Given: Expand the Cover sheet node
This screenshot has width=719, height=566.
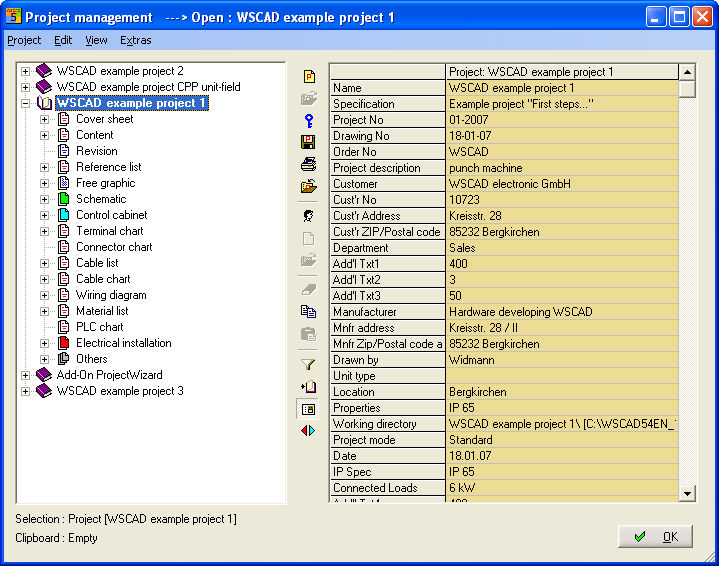Looking at the screenshot, I should click(x=44, y=119).
